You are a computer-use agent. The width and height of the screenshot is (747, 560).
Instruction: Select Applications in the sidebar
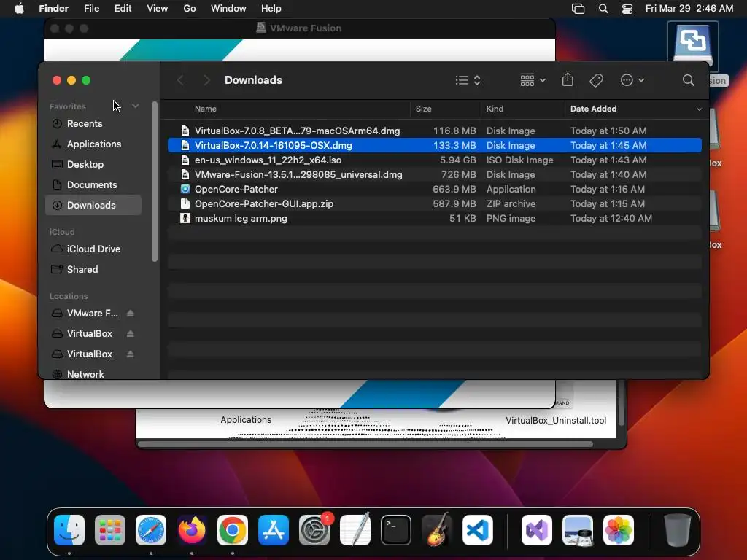coord(94,144)
